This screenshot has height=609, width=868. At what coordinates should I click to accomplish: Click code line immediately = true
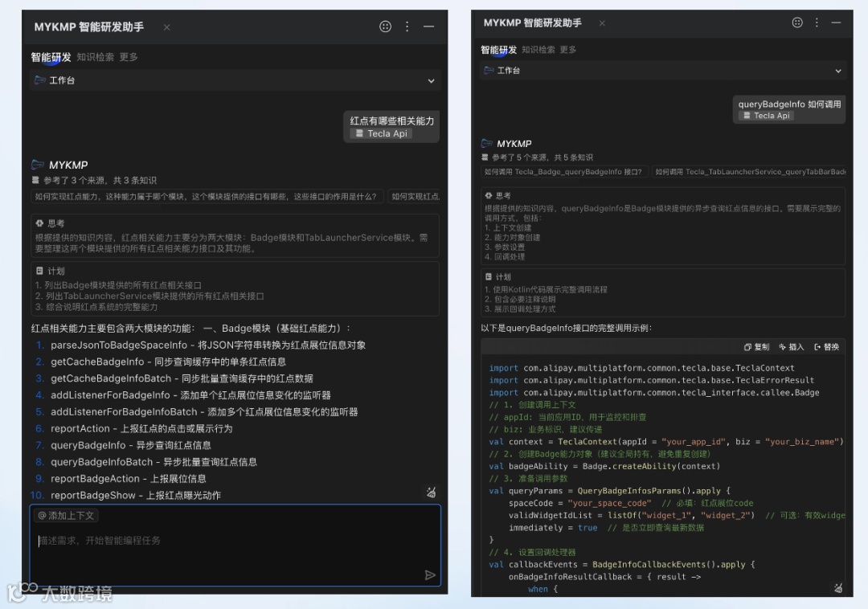pyautogui.click(x=606, y=528)
